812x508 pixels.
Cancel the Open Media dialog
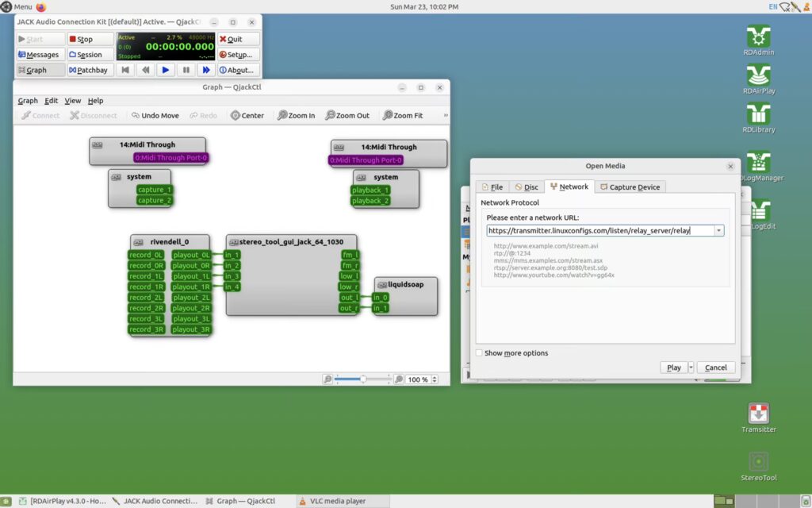(716, 368)
